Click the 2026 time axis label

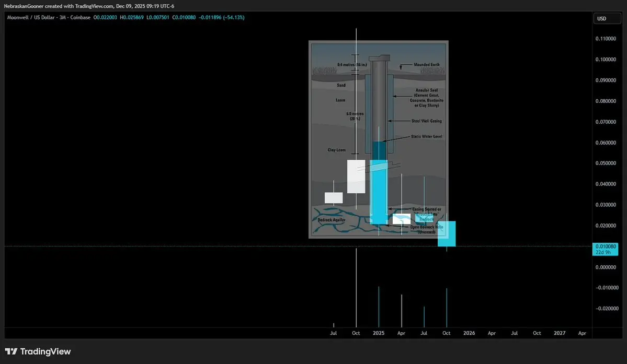(x=469, y=333)
